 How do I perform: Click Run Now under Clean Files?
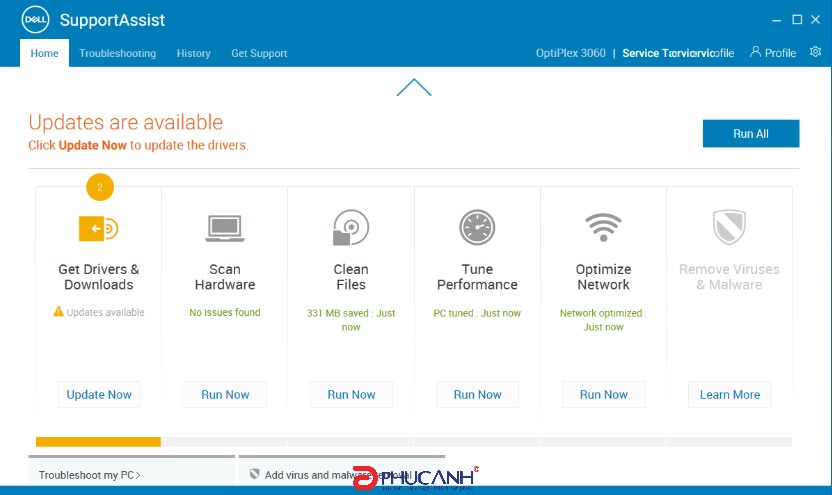click(x=351, y=395)
